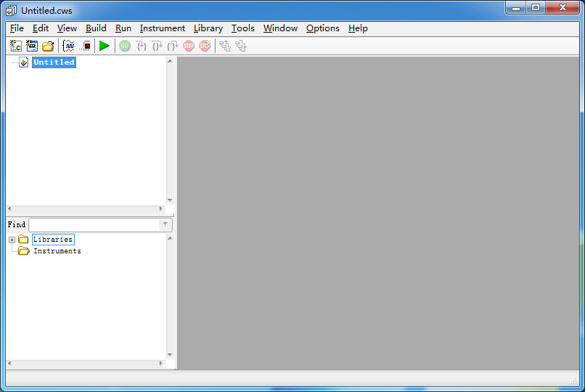585x392 pixels.
Task: Click the first red STOP sign icon
Action: (189, 46)
